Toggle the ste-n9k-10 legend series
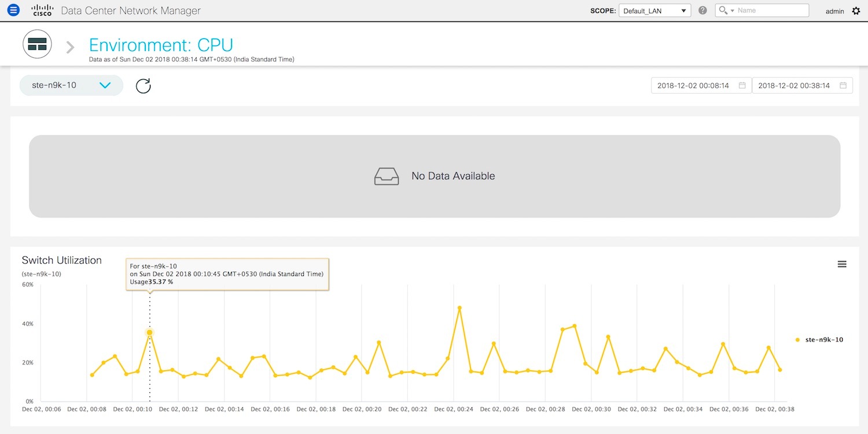This screenshot has height=434, width=868. pyautogui.click(x=819, y=340)
